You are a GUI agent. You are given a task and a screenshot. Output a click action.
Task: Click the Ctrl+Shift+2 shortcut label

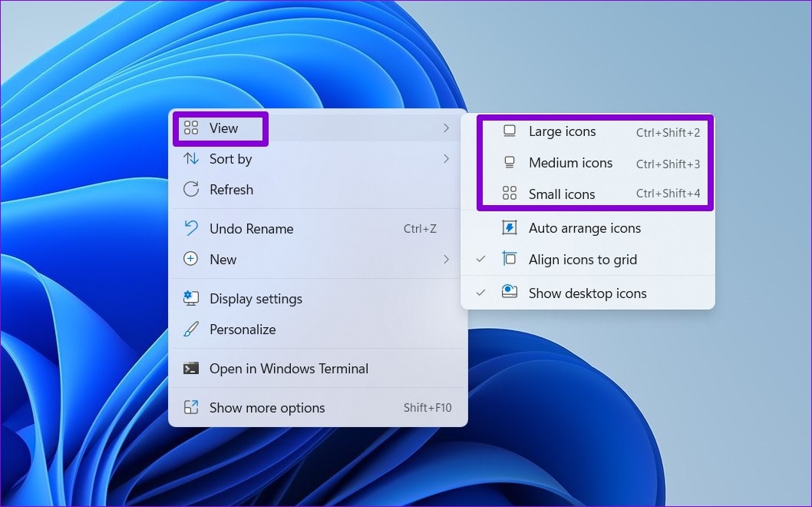(668, 133)
